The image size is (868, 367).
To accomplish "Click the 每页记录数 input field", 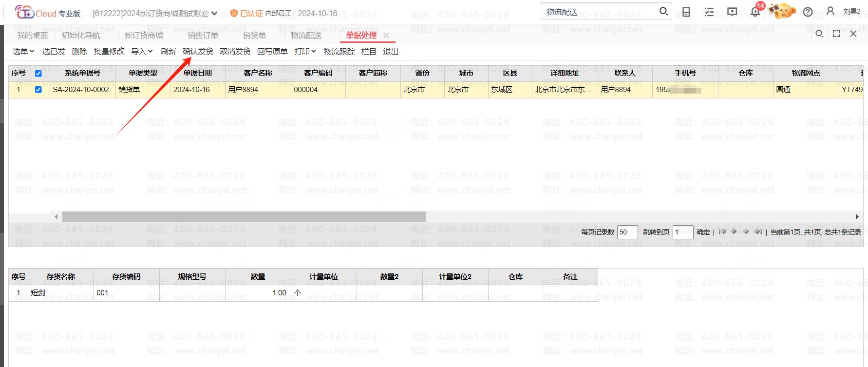I will click(x=627, y=232).
